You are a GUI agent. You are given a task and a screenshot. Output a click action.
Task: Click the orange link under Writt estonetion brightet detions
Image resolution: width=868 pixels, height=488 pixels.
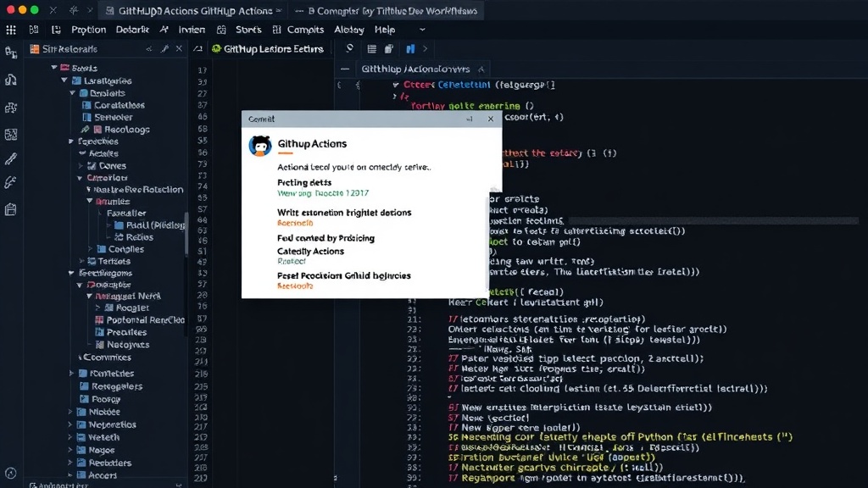pyautogui.click(x=295, y=223)
